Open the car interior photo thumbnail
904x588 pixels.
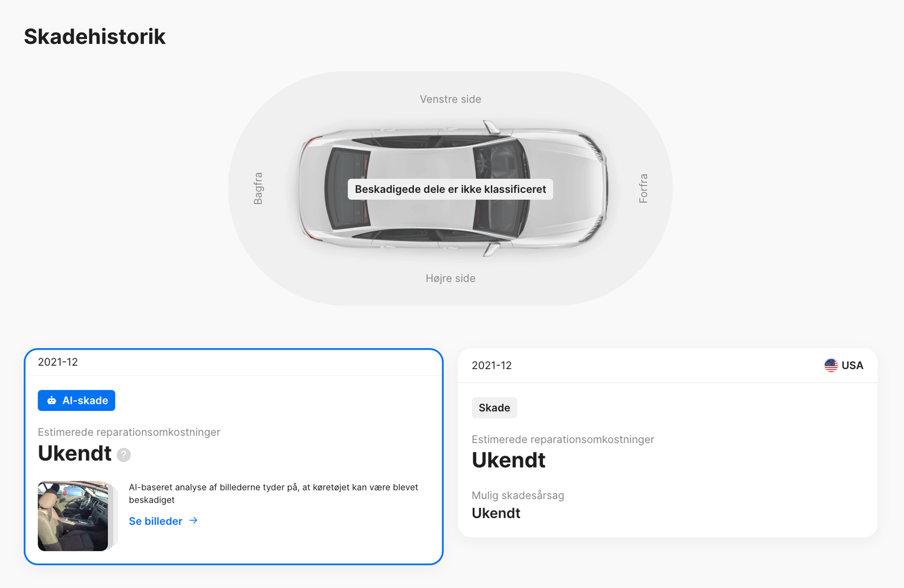[73, 516]
